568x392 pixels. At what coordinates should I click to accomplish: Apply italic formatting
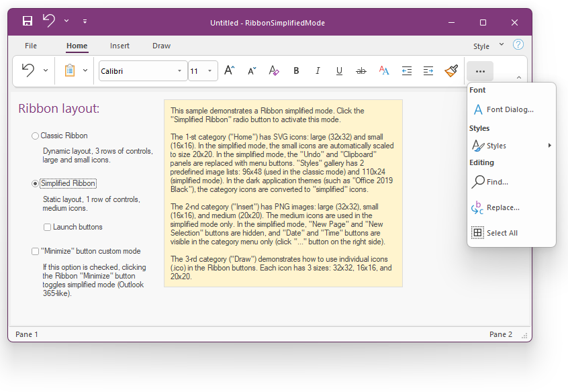[x=318, y=71]
